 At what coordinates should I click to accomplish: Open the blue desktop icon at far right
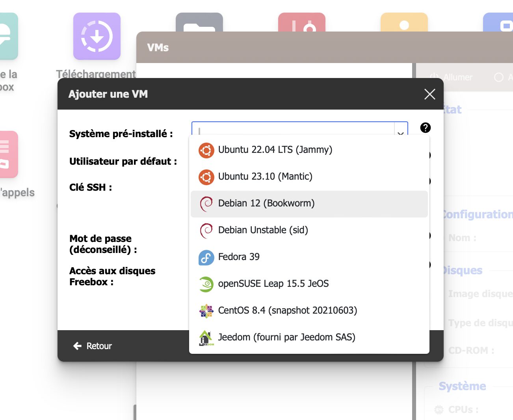click(498, 22)
